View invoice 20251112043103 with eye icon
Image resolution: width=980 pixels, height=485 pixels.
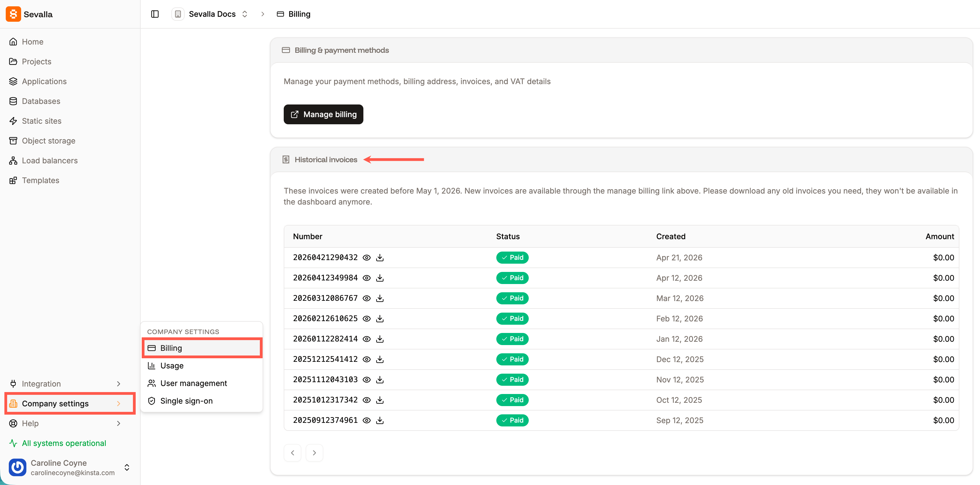(366, 379)
